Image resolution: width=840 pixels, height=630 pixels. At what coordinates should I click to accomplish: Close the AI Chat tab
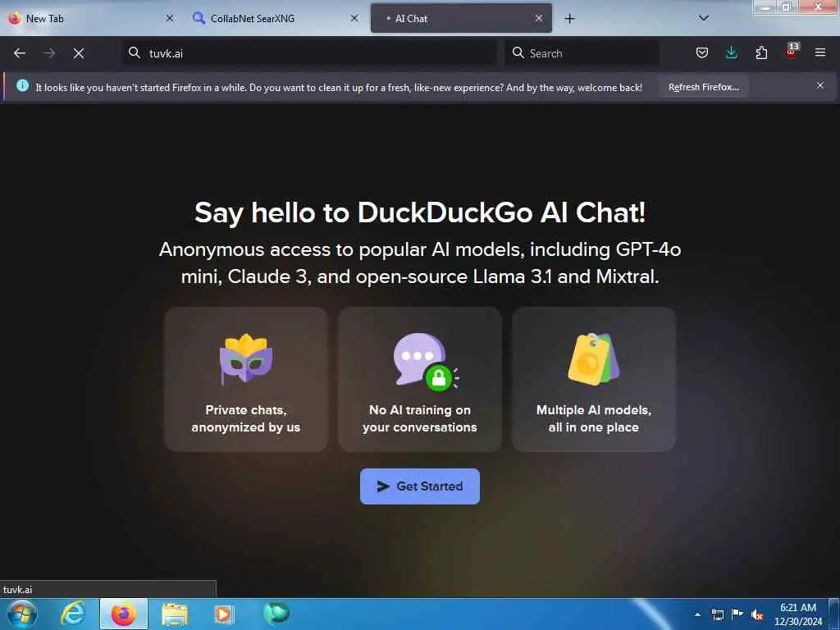click(539, 18)
